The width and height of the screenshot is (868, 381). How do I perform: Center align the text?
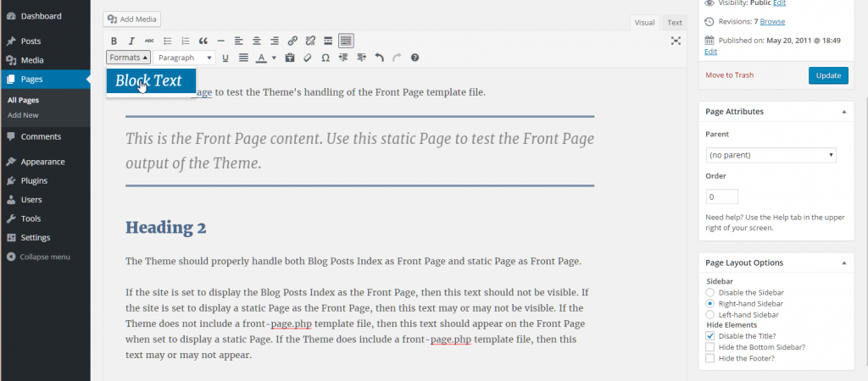coord(256,41)
